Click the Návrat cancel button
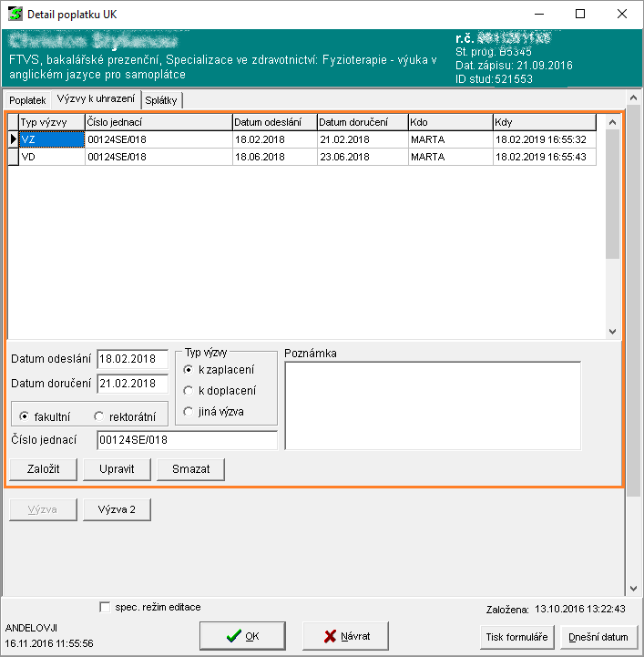Viewport: 644px width, 657px height. (347, 635)
